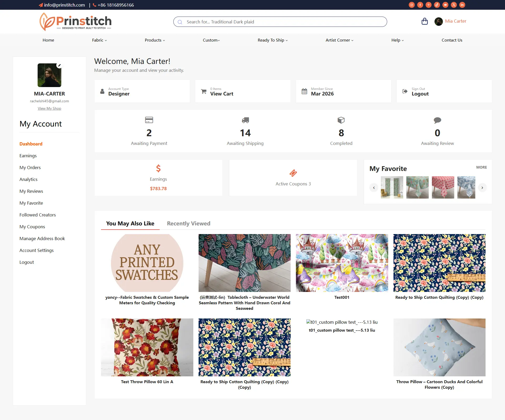The image size is (505, 420).
Task: Click the Awaiting Review chat bubble icon
Action: [x=437, y=120]
